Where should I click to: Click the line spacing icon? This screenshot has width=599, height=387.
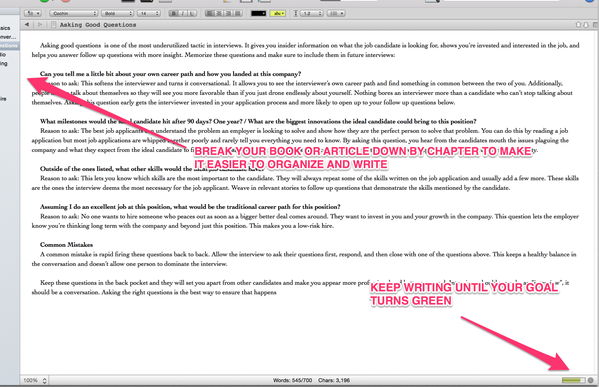(296, 13)
